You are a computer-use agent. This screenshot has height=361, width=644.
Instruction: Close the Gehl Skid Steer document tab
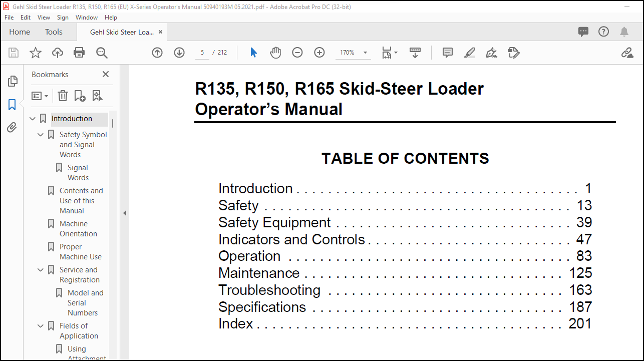pos(160,32)
